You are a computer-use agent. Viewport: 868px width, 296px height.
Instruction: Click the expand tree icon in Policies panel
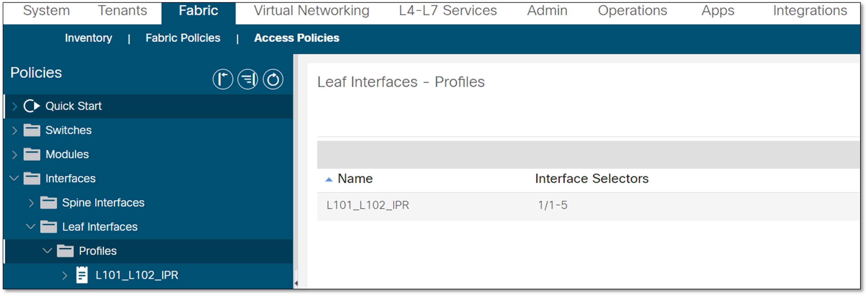pyautogui.click(x=222, y=79)
